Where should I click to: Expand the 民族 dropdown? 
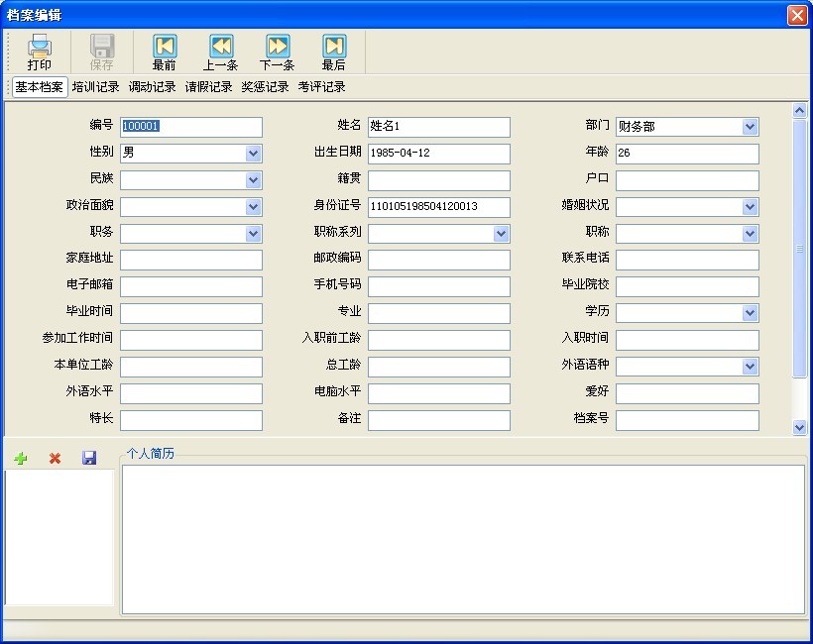coord(253,180)
